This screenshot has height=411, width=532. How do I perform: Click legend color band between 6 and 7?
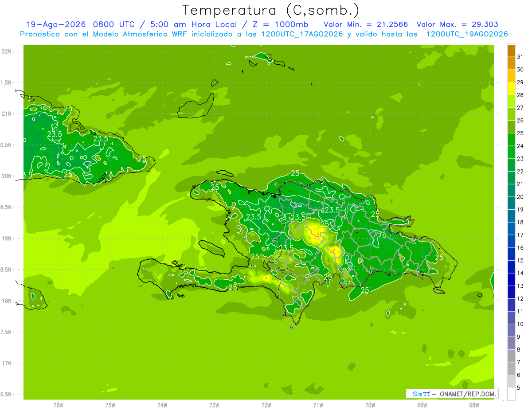[511, 368]
